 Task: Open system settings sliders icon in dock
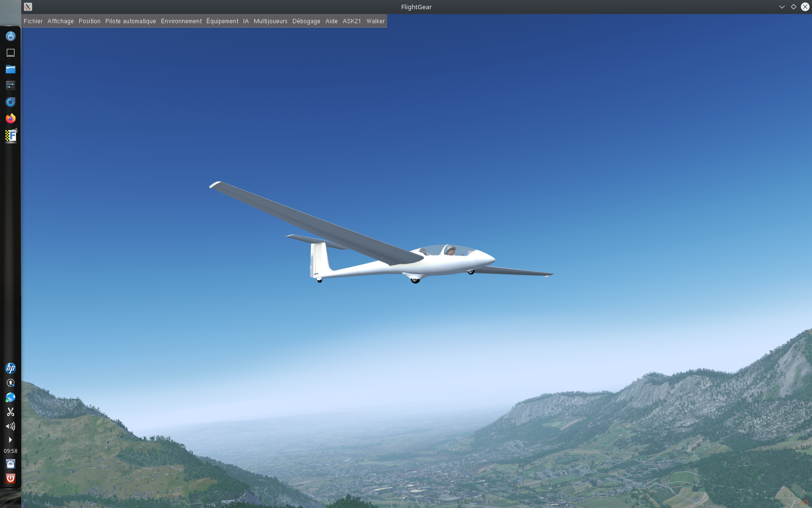click(11, 86)
